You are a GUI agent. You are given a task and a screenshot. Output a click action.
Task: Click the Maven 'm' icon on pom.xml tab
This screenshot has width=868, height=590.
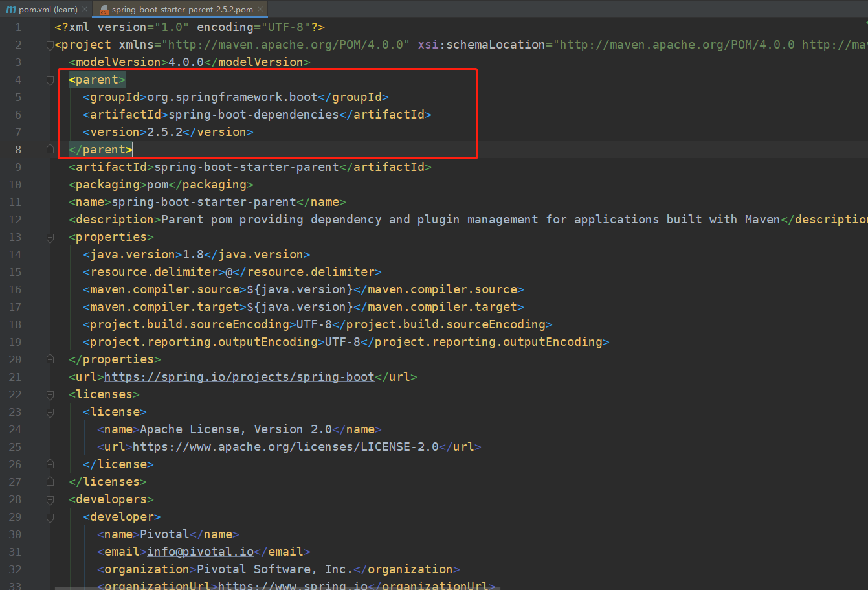pos(10,10)
